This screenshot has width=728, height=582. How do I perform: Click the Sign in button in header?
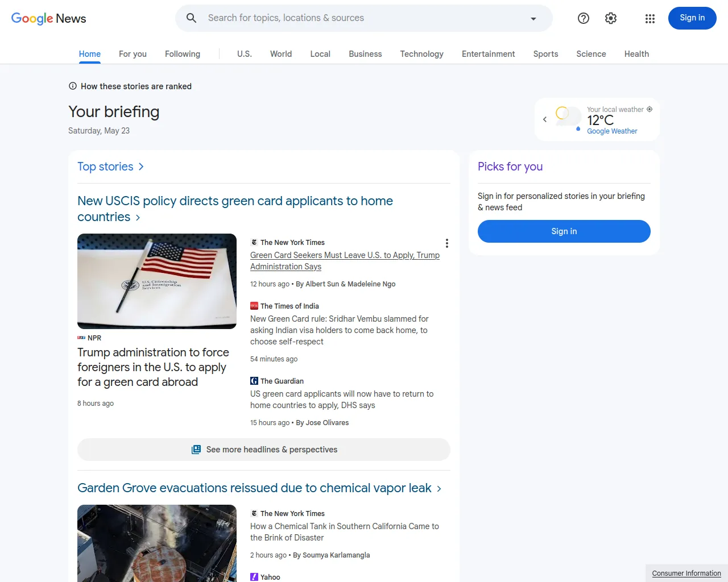pyautogui.click(x=692, y=18)
